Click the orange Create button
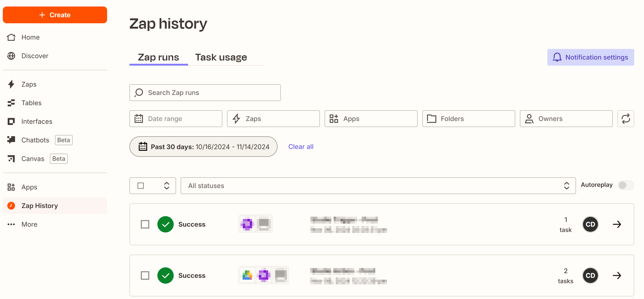This screenshot has height=299, width=644. (x=55, y=15)
